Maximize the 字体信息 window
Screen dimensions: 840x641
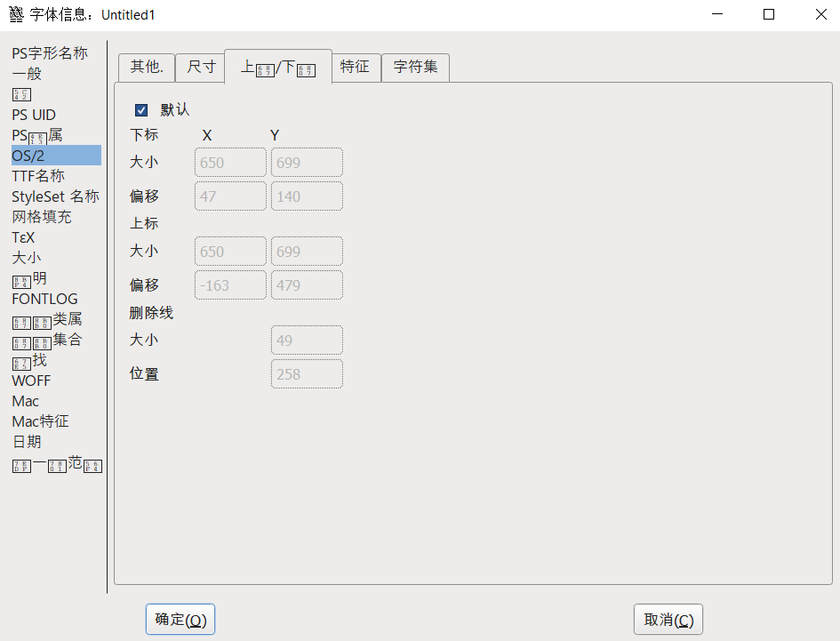click(769, 14)
